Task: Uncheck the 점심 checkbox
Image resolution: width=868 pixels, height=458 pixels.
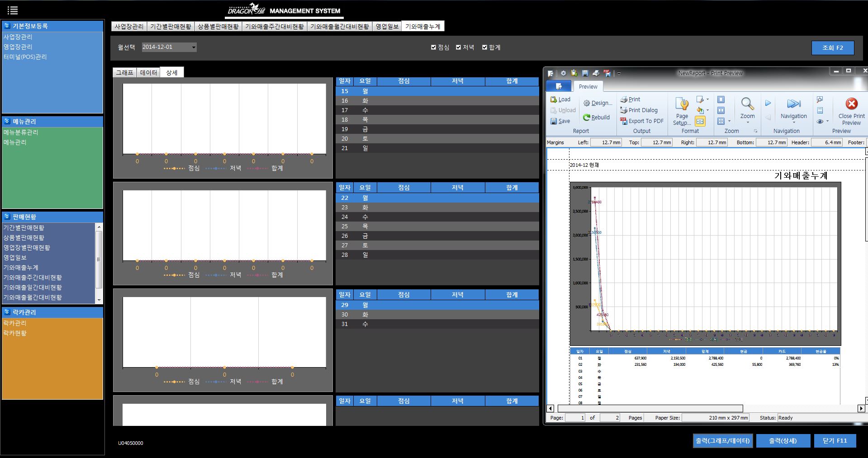Action: click(433, 47)
